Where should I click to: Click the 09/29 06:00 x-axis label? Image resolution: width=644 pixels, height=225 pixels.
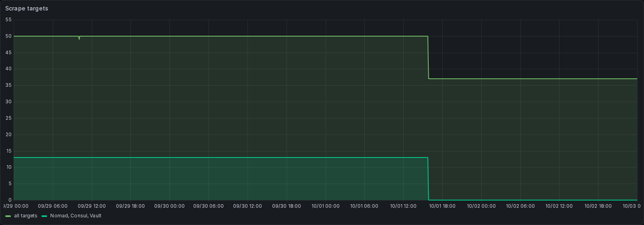[x=53, y=206]
